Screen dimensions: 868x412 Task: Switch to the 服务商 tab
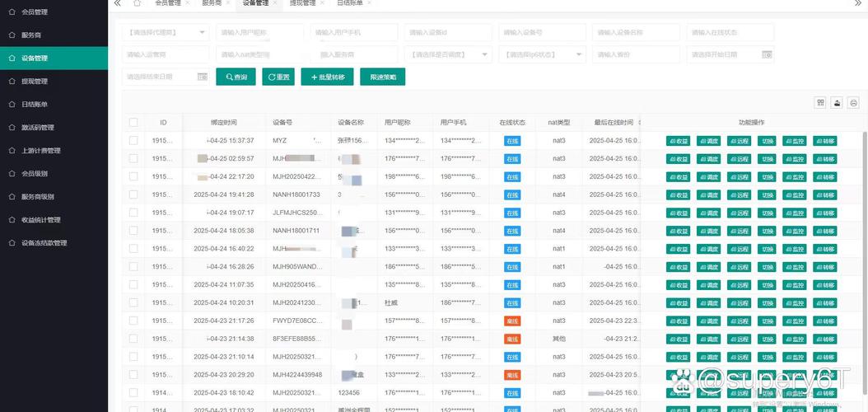point(212,2)
